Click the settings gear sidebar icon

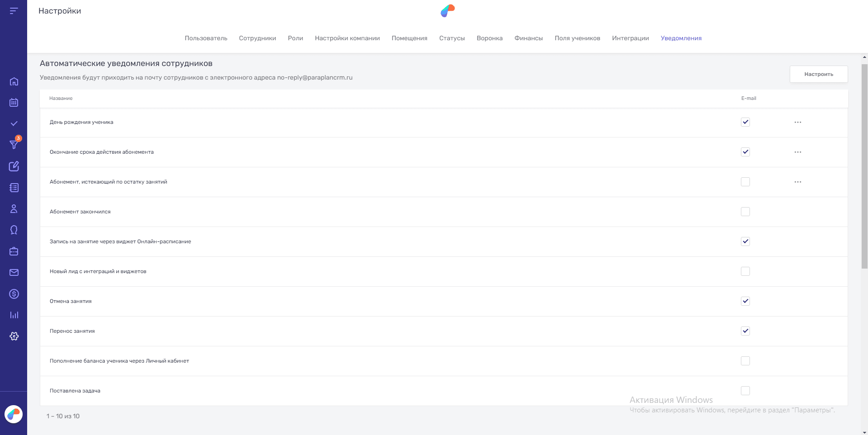tap(14, 336)
